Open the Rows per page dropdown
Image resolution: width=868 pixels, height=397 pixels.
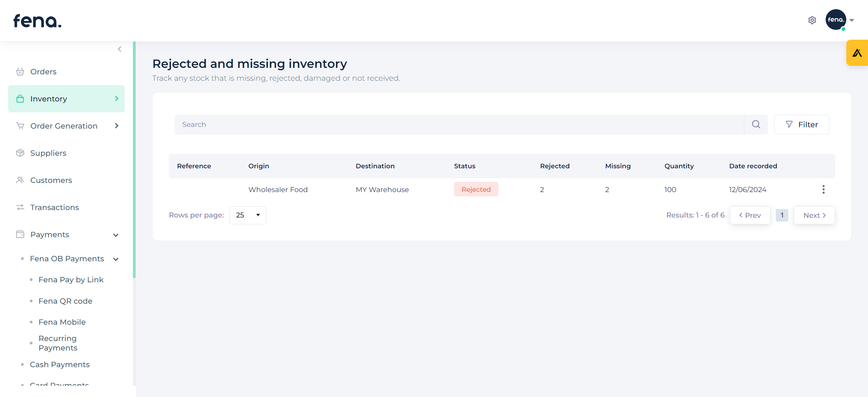click(248, 215)
